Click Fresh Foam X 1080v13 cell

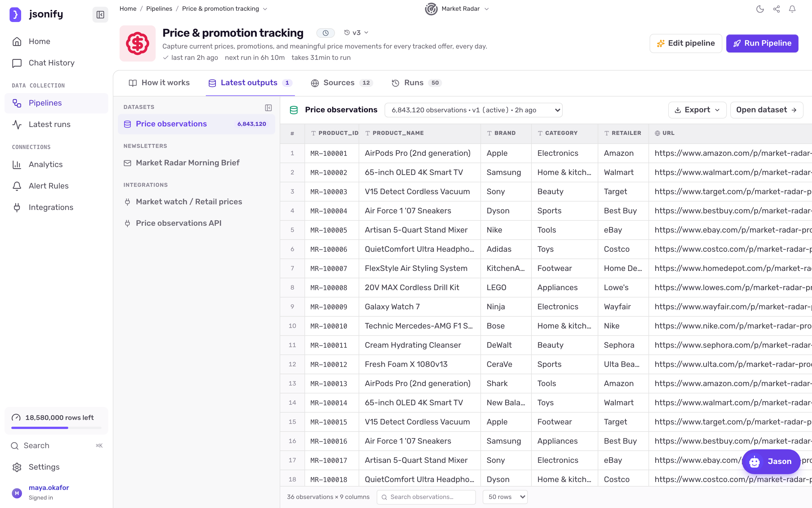click(x=420, y=364)
